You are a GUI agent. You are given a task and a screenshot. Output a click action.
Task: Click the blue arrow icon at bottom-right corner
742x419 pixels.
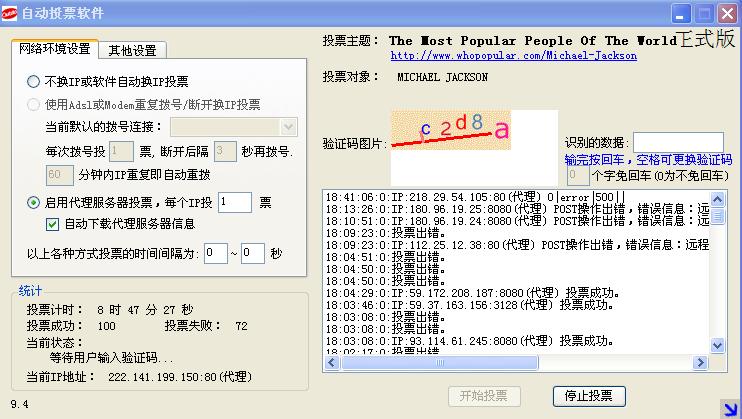[x=730, y=409]
